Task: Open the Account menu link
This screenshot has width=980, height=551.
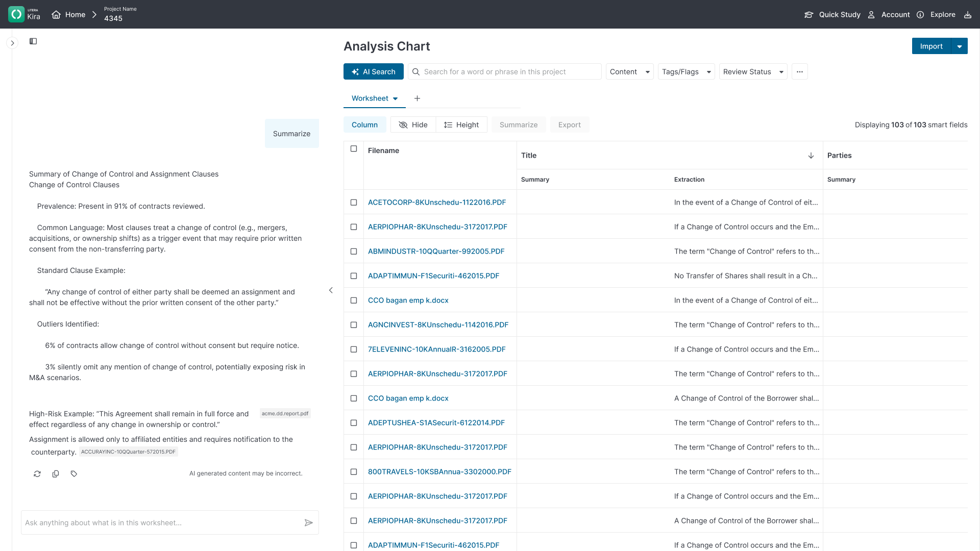Action: pyautogui.click(x=895, y=15)
